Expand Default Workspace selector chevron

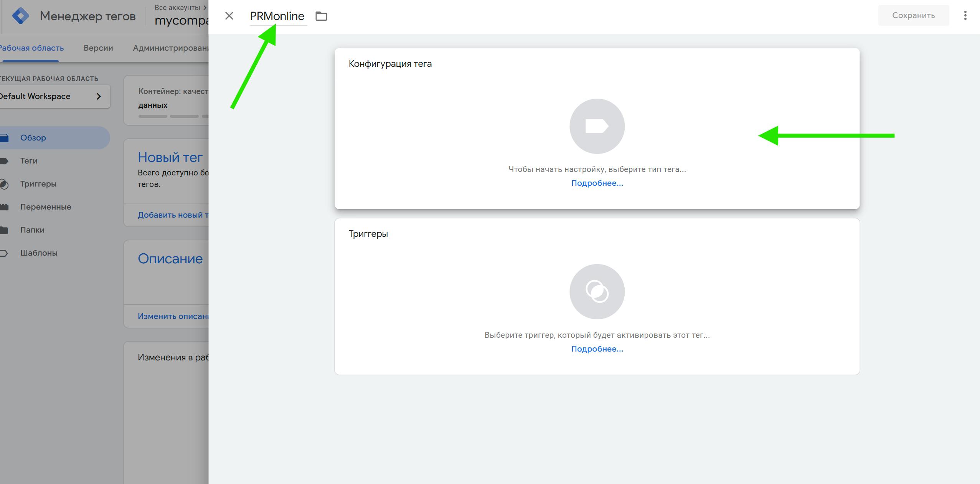[x=99, y=96]
